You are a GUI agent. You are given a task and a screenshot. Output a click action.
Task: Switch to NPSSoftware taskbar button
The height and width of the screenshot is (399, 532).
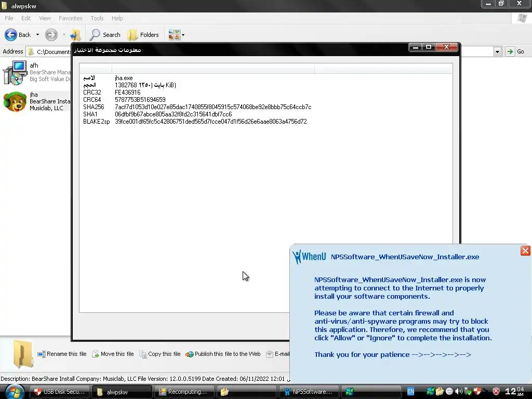click(x=309, y=392)
